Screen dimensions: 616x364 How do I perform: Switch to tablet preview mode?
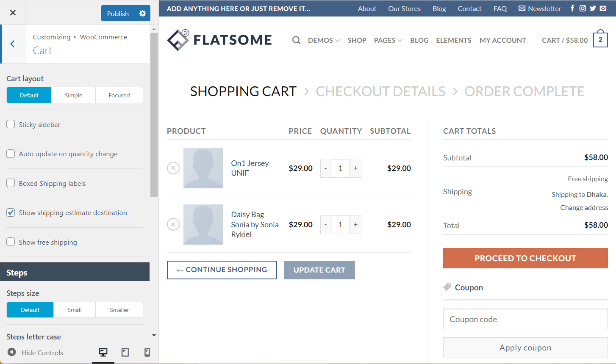point(125,353)
